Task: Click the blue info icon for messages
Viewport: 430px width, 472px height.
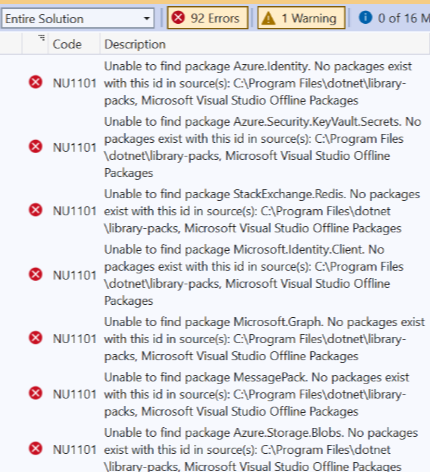Action: pos(365,17)
